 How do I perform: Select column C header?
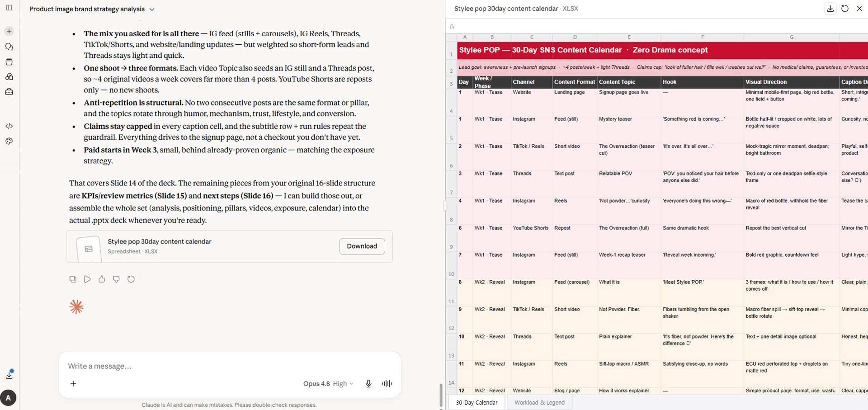point(532,37)
